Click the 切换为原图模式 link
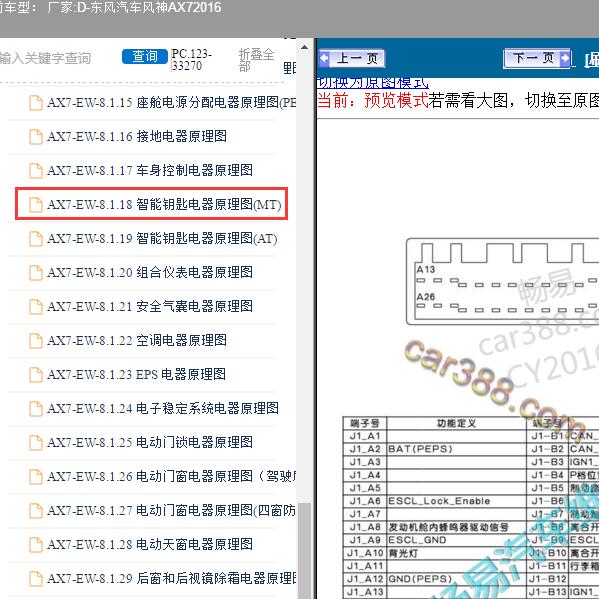This screenshot has height=599, width=599. [372, 82]
